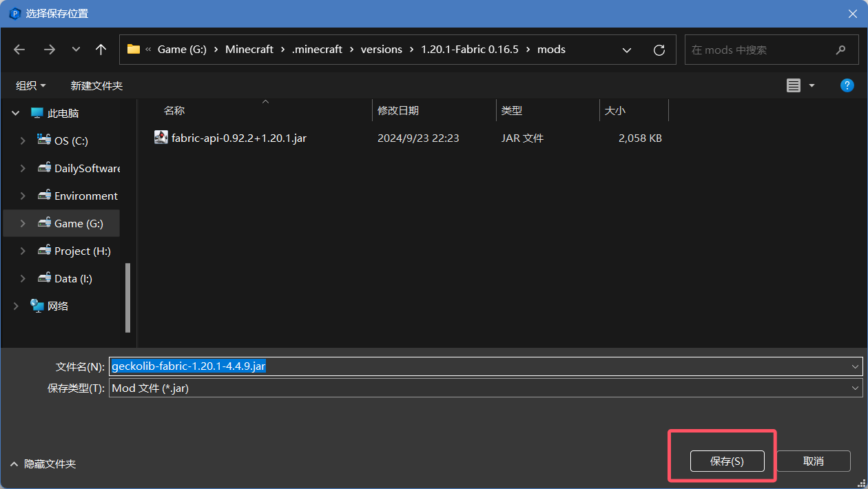The image size is (868, 489).
Task: Sort by 名称 column header
Action: 174,110
